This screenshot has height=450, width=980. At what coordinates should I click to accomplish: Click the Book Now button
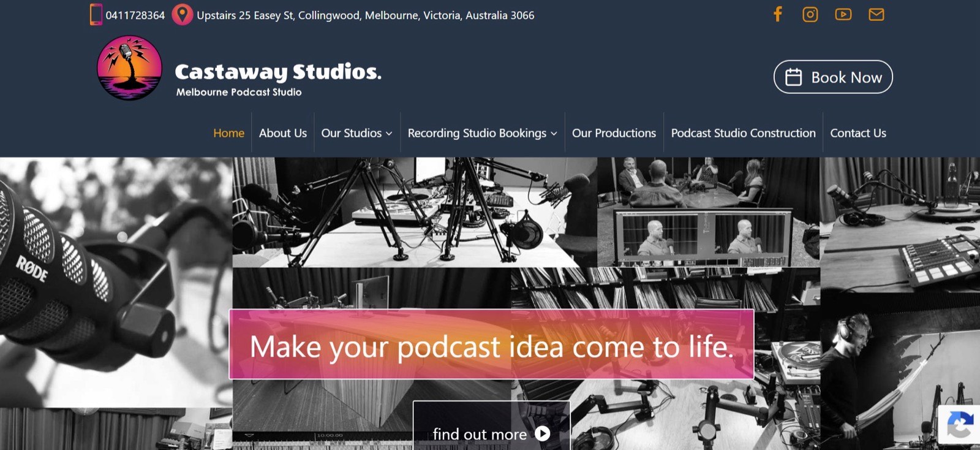click(x=833, y=77)
